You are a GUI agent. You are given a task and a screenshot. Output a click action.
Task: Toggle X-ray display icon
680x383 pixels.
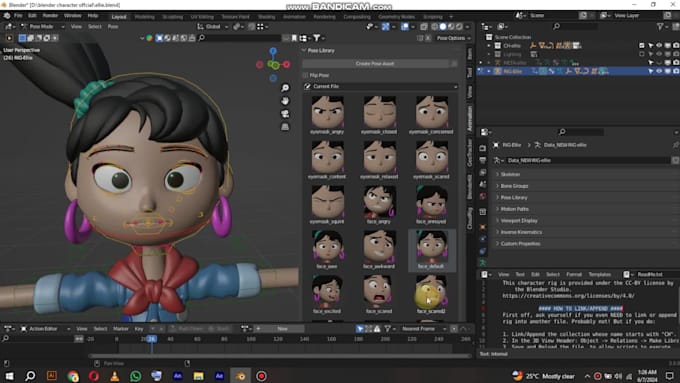tap(424, 27)
